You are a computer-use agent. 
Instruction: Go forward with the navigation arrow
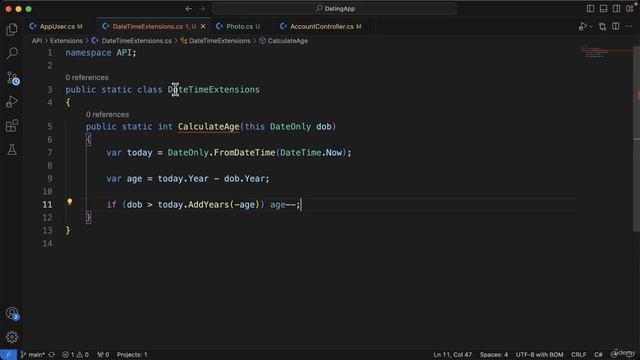click(x=202, y=9)
